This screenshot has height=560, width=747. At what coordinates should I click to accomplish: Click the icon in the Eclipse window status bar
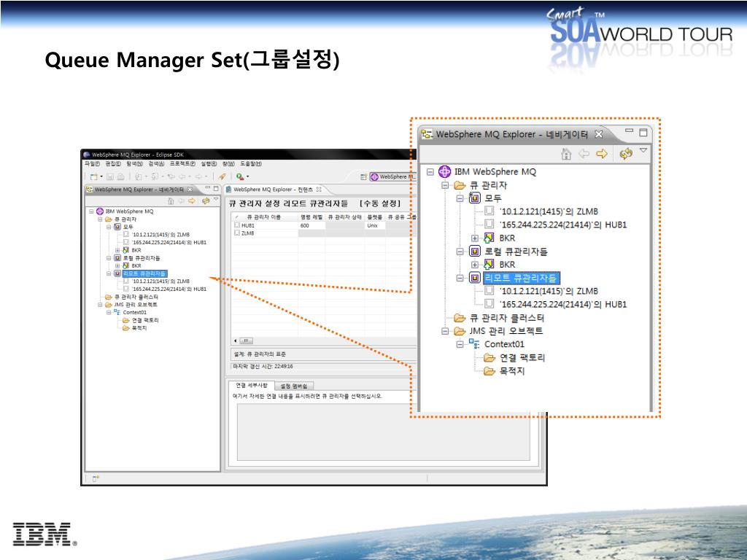[x=96, y=478]
